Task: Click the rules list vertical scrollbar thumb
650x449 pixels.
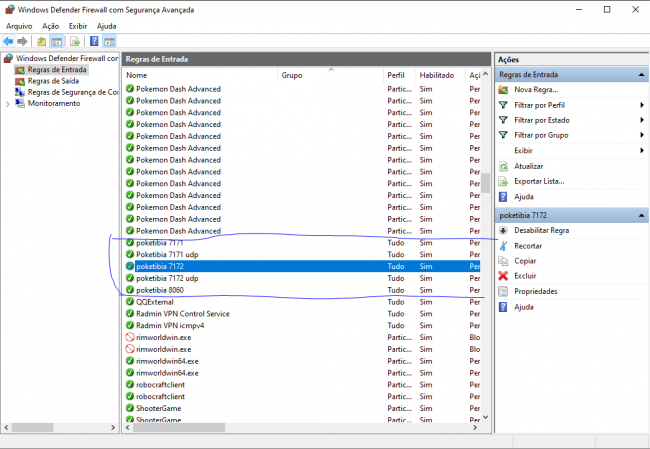Action: (485, 183)
